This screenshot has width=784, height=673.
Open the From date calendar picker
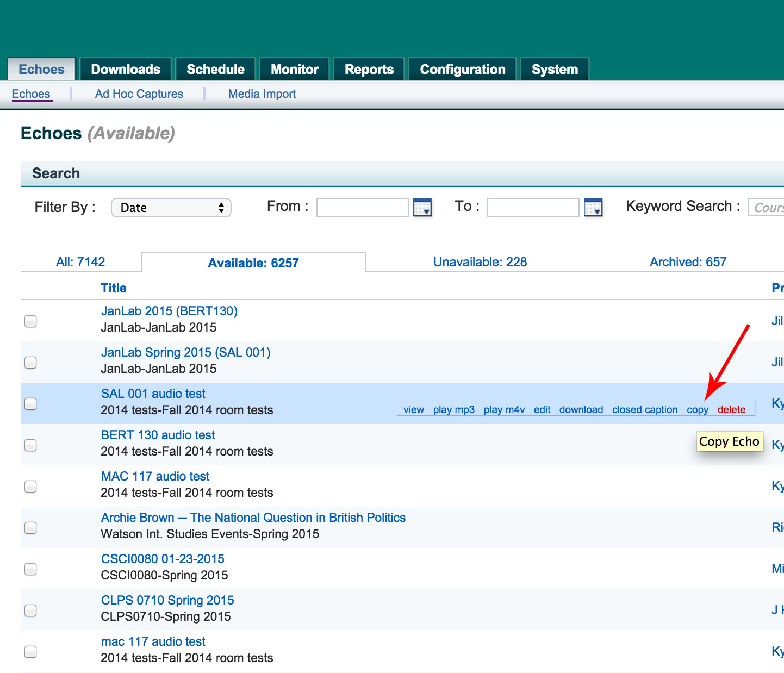click(422, 207)
